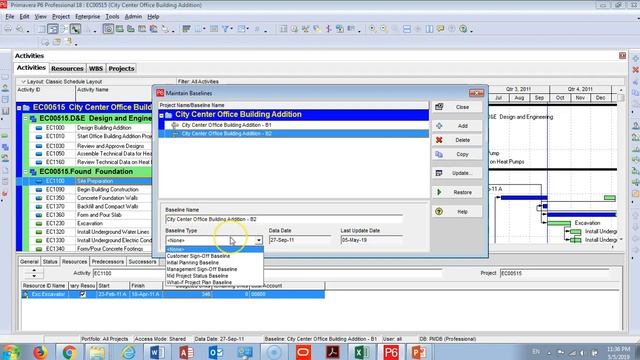Screen dimensions: 640x360
Task: Toggle Primary Resource checkbox for Eric Excavator
Action: (x=83, y=294)
